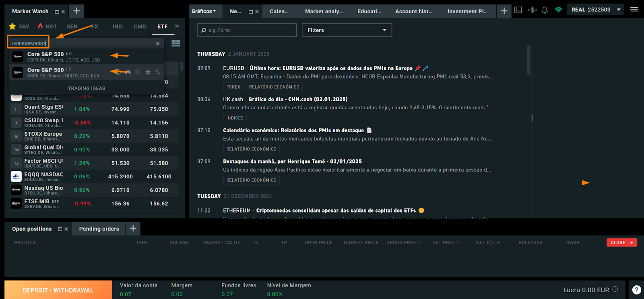Image resolution: width=644 pixels, height=299 pixels.
Task: Add SXR8.DE to favorites with star icon
Action: tap(148, 72)
